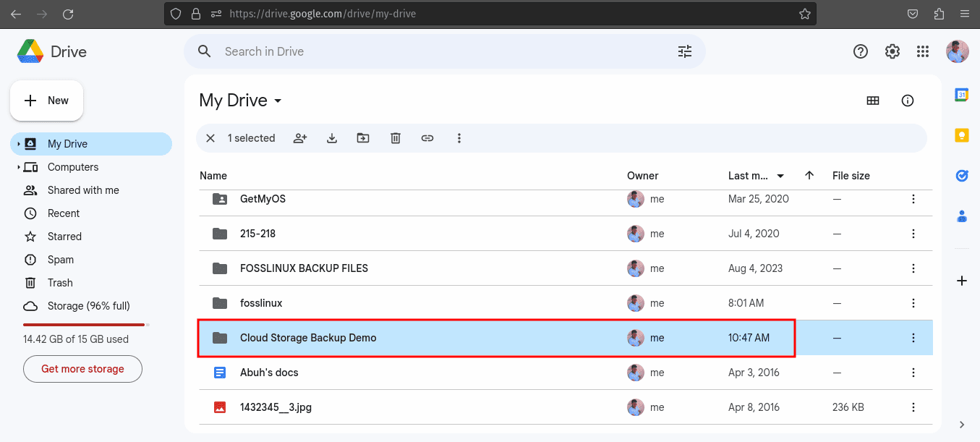Image resolution: width=980 pixels, height=442 pixels.
Task: Click Get more storage
Action: [x=82, y=369]
